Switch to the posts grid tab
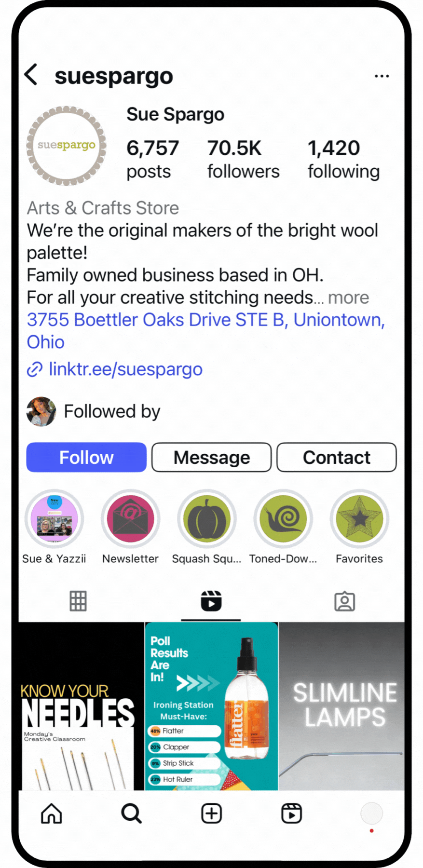The image size is (423, 868). 78,601
